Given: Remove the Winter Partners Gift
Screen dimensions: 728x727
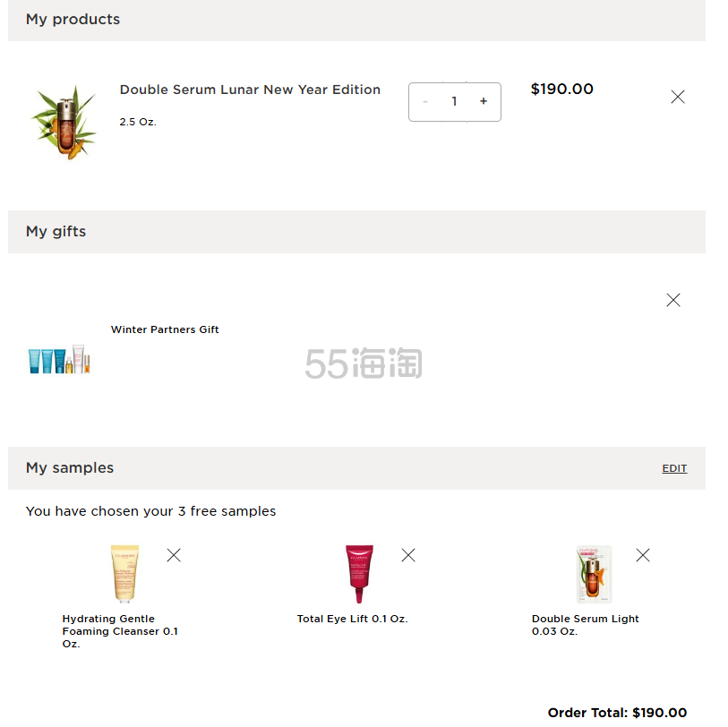Looking at the screenshot, I should (x=673, y=300).
